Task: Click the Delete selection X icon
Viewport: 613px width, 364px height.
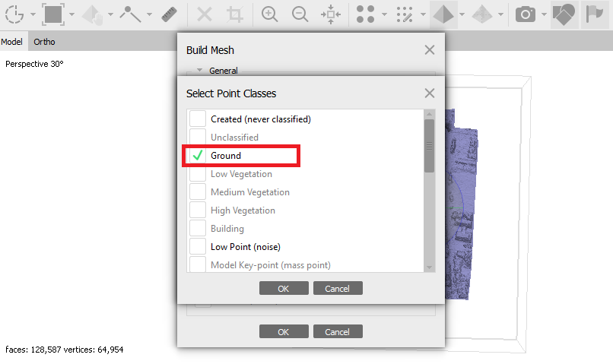Action: pos(205,14)
